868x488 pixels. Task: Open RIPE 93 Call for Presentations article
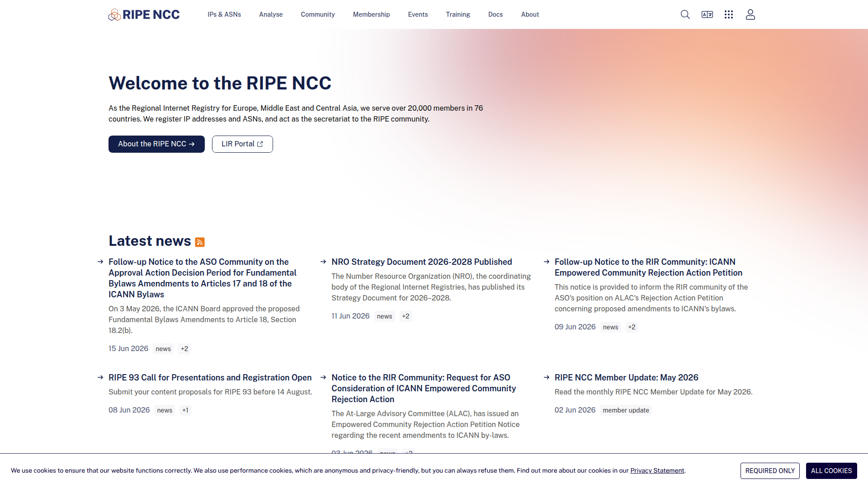pyautogui.click(x=210, y=378)
